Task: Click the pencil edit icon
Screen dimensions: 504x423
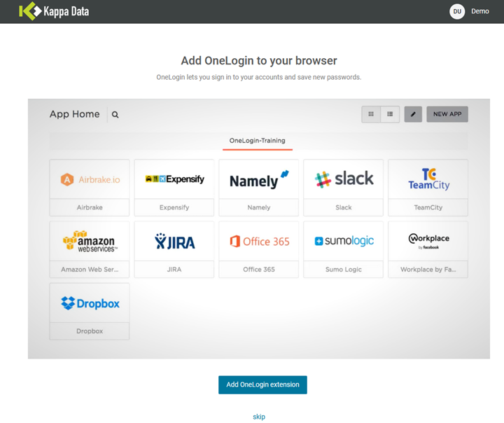Action: [413, 114]
